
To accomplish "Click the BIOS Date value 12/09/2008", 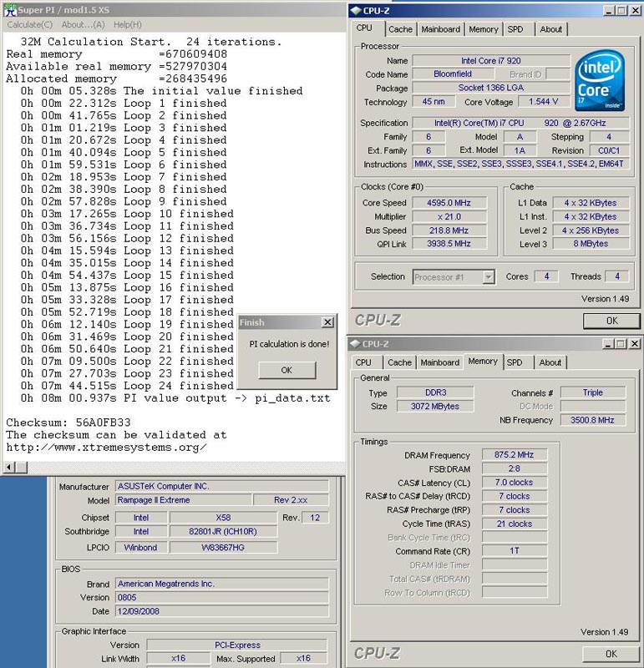I will click(222, 611).
